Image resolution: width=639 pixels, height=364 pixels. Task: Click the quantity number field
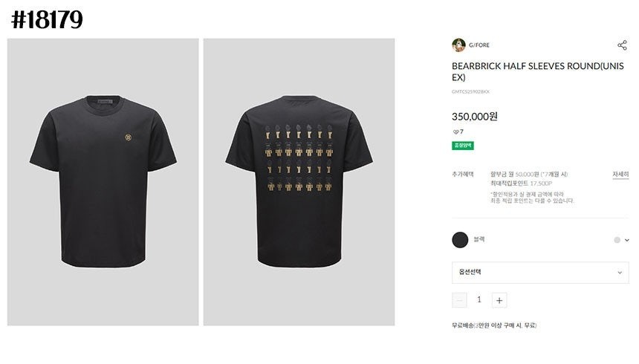[x=479, y=300]
